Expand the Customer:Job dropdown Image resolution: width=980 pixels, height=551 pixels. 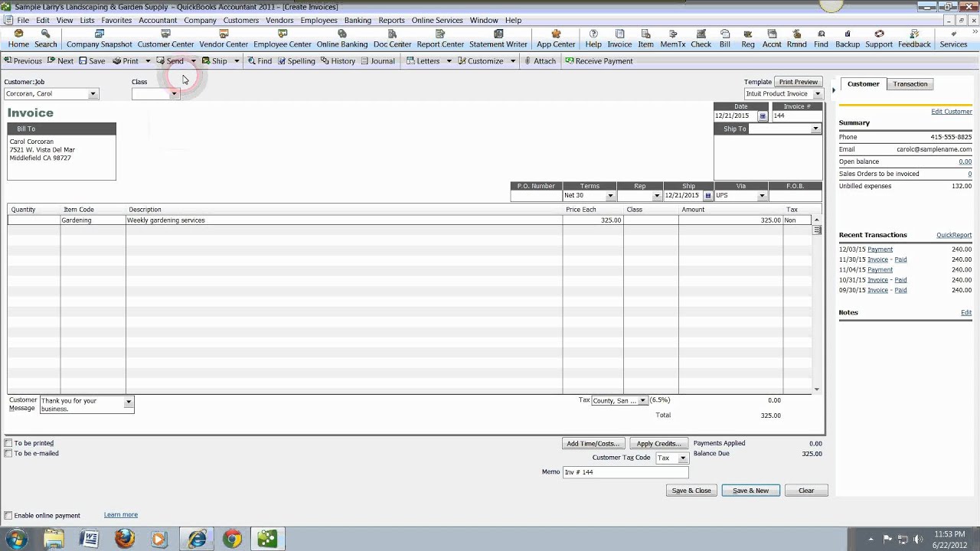click(93, 94)
